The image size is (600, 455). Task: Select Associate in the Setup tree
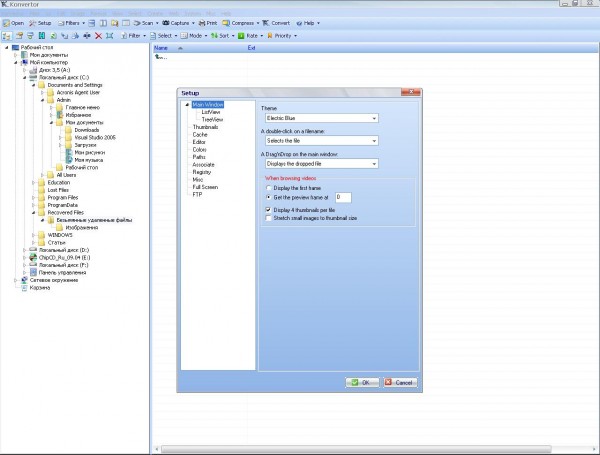203,165
